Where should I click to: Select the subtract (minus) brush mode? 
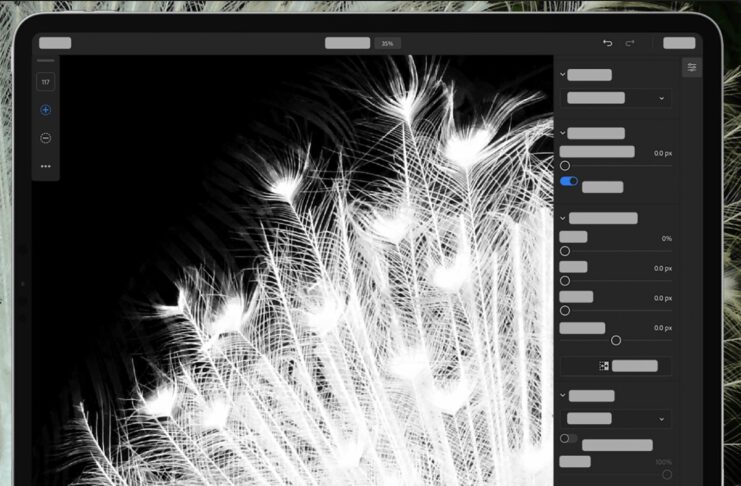coord(45,138)
